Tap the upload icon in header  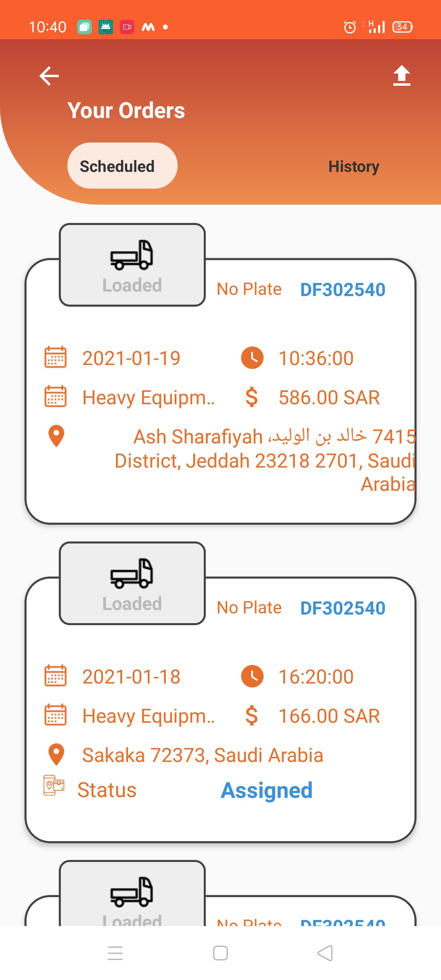tap(401, 76)
